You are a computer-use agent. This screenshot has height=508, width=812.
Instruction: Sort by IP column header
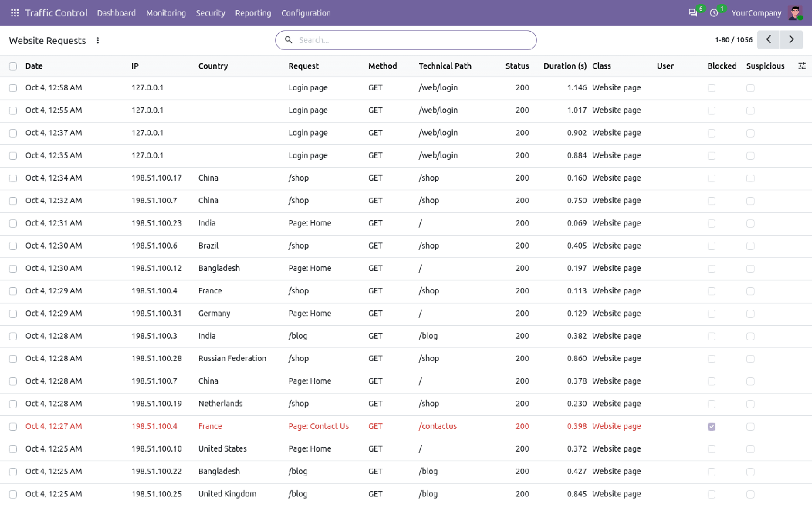tap(135, 66)
